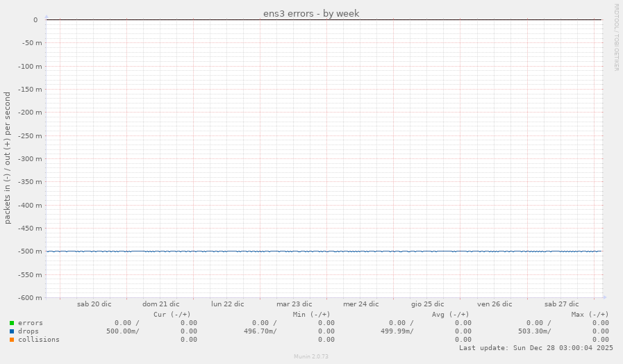Click the drops average value '499.99m/'
The height and width of the screenshot is (364, 623).
pos(397,331)
